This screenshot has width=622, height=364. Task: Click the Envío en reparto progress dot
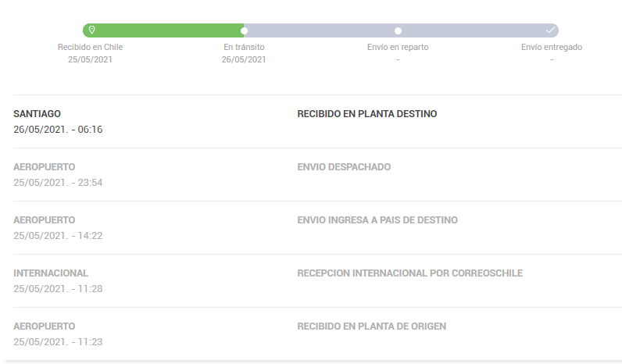(x=398, y=31)
